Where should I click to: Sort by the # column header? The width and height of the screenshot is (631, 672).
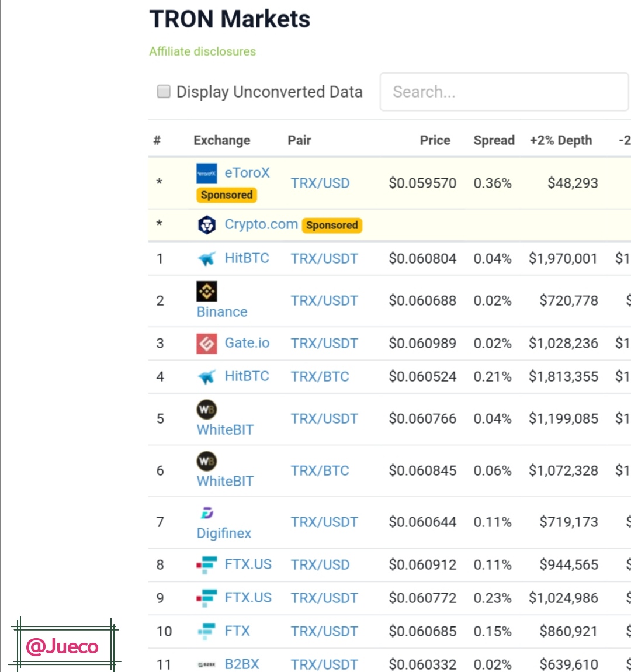click(157, 140)
